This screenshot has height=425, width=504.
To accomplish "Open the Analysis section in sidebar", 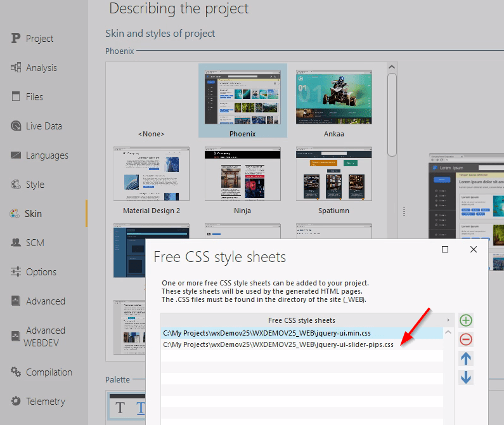I will [41, 68].
